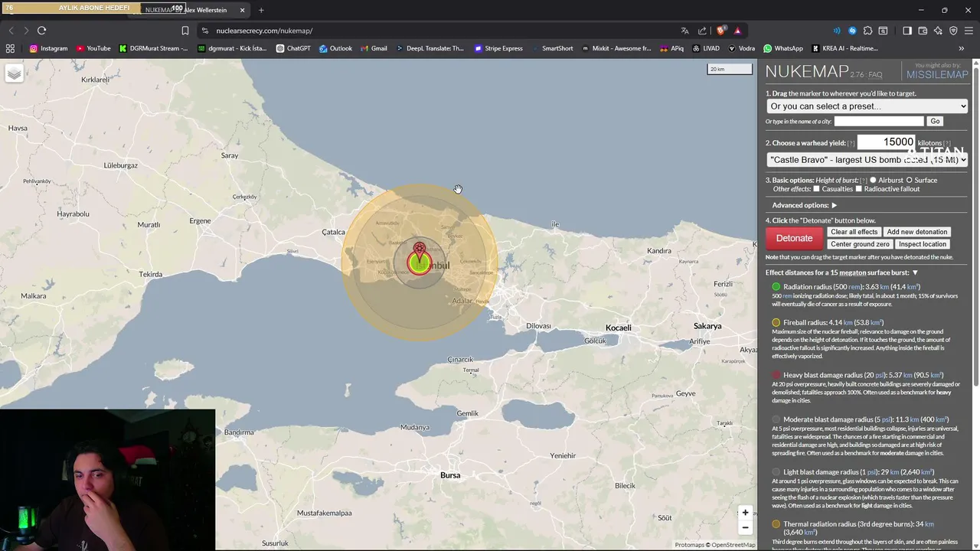Open the WhatsApp bookmark
The height and width of the screenshot is (551, 980).
click(783, 48)
